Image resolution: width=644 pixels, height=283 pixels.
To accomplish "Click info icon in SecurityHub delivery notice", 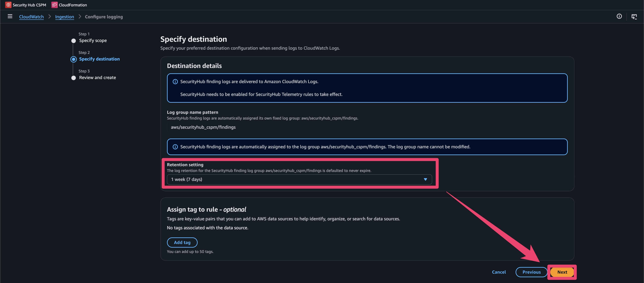I will point(175,82).
